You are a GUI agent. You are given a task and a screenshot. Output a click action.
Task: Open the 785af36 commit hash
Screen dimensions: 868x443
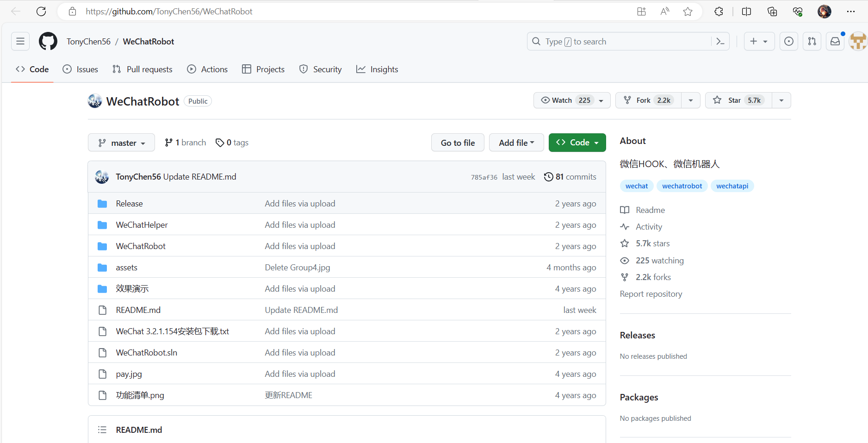(484, 177)
